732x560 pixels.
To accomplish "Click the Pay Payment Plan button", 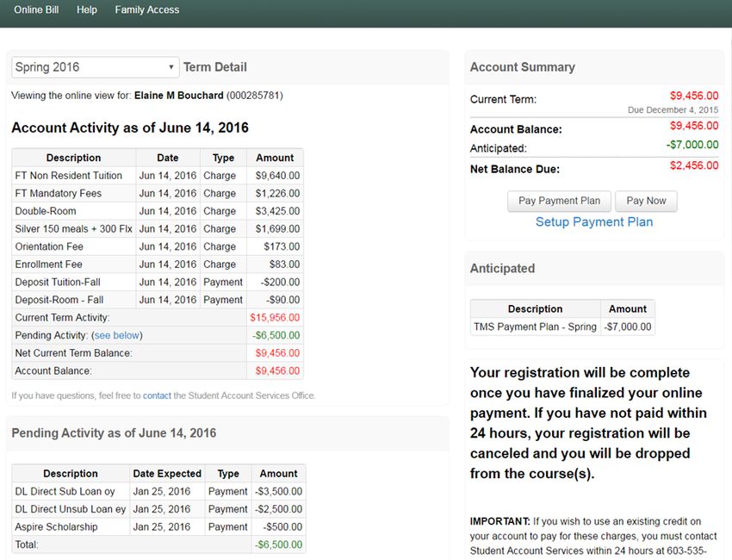I will [x=559, y=201].
